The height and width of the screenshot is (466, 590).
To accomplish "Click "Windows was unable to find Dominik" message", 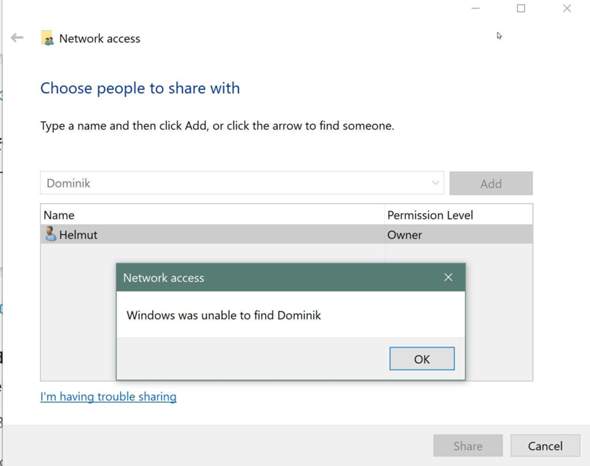I will click(224, 315).
